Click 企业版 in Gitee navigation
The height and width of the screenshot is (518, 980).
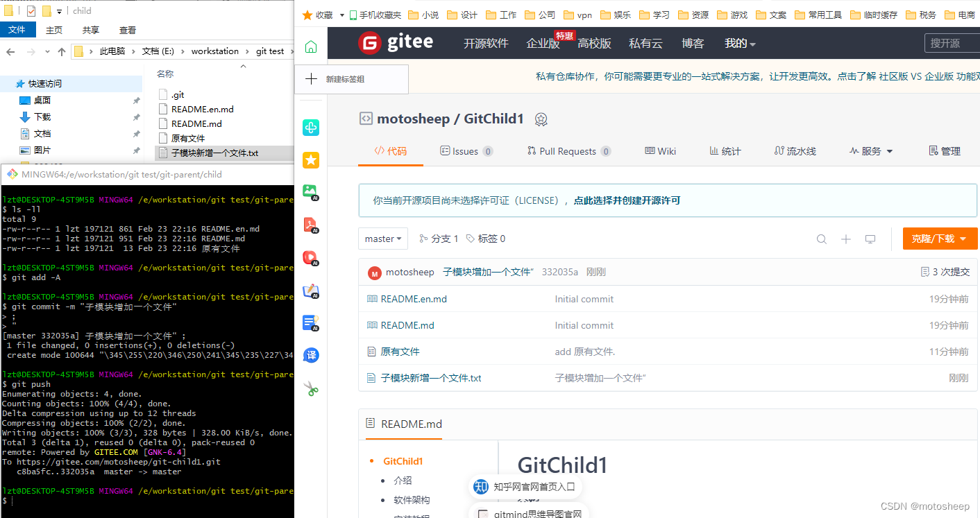[543, 43]
